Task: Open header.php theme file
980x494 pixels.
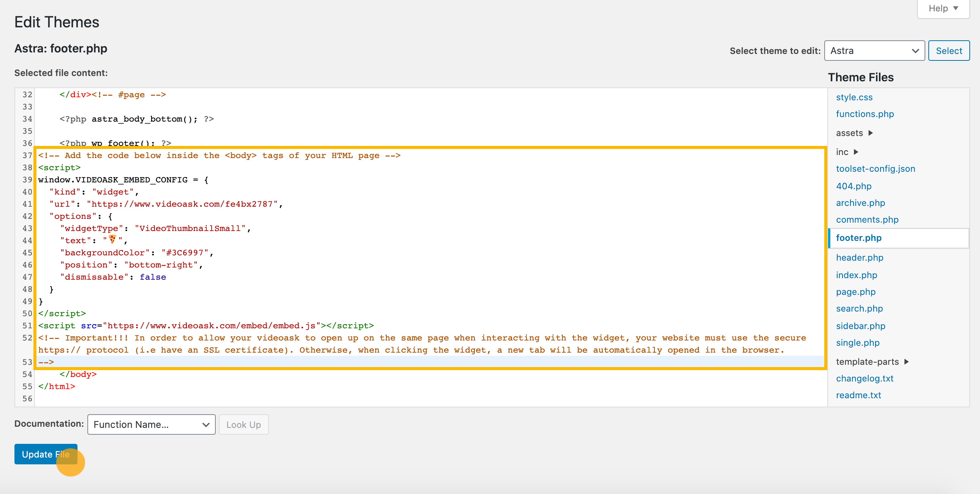Action: [x=860, y=258]
